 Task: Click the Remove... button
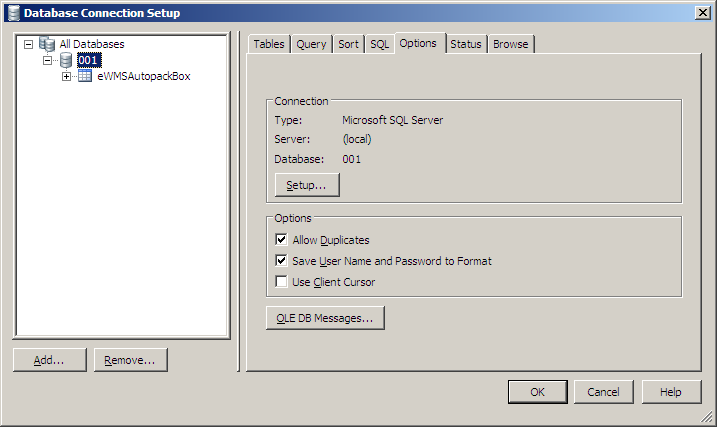click(130, 360)
